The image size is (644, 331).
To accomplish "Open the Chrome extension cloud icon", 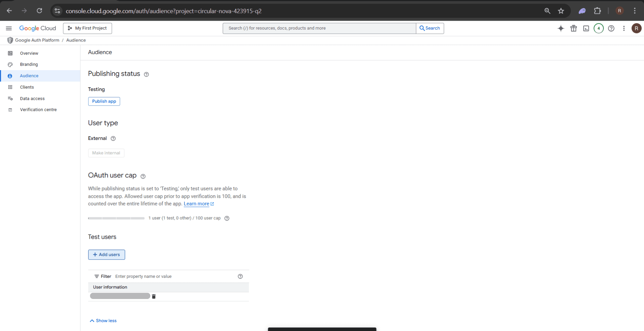I will [x=582, y=11].
